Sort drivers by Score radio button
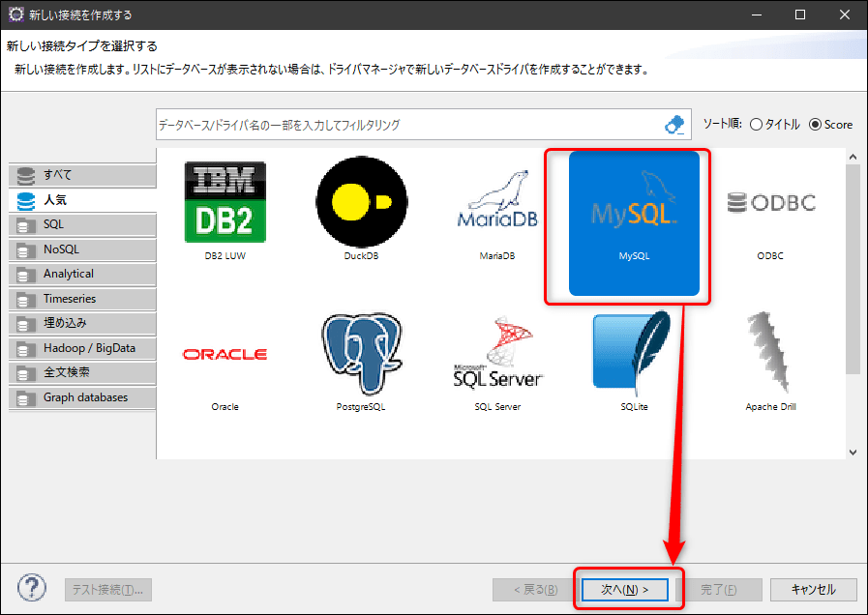The image size is (868, 615). pos(815,125)
